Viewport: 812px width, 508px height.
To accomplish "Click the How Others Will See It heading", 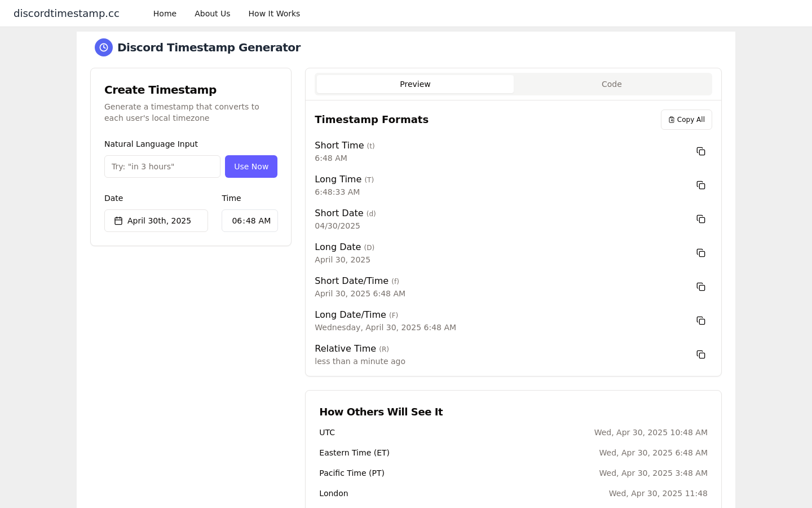I will pyautogui.click(x=381, y=412).
